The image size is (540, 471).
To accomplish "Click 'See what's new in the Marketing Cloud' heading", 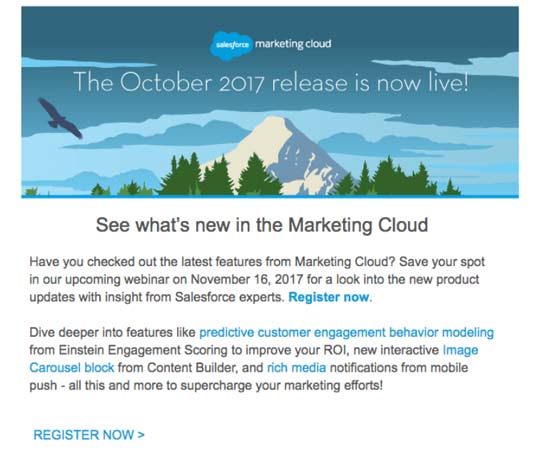I will (x=262, y=225).
